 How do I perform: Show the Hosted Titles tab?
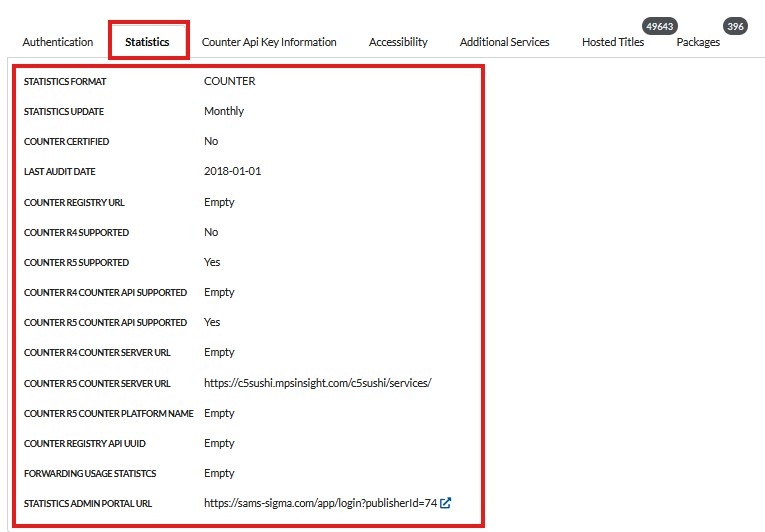click(612, 42)
